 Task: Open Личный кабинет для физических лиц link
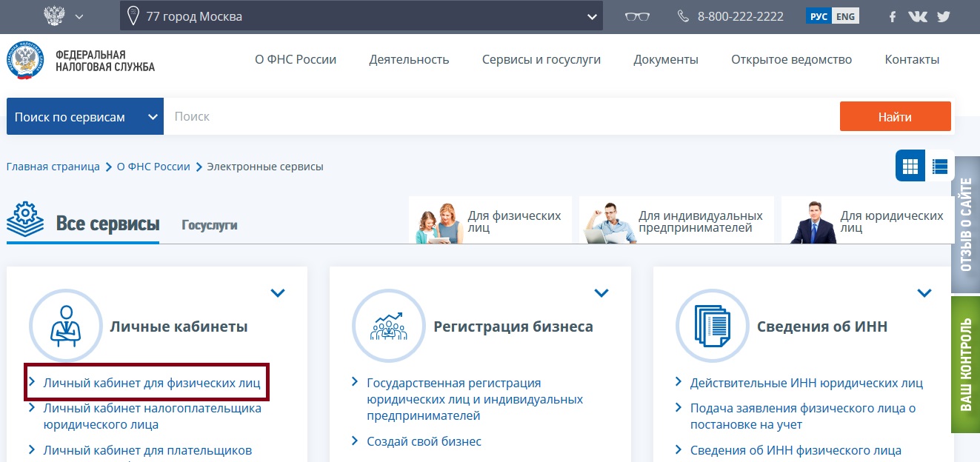tap(152, 384)
